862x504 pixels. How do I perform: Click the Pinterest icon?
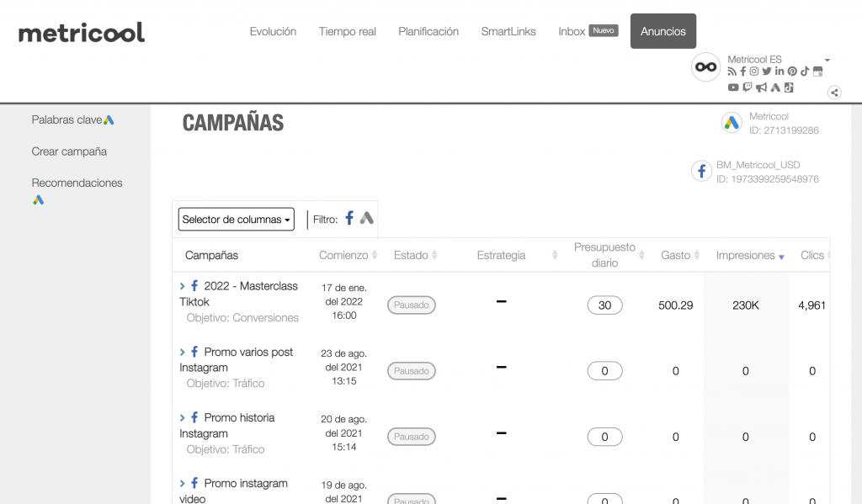[792, 72]
